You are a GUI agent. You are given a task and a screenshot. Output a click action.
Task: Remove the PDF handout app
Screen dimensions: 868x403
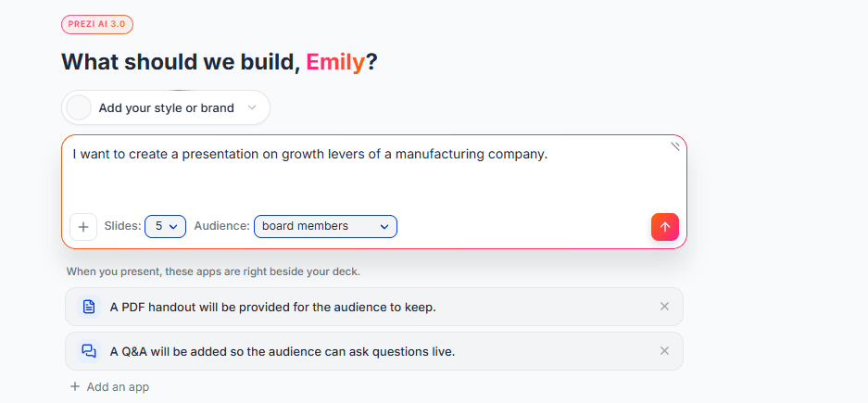[664, 306]
